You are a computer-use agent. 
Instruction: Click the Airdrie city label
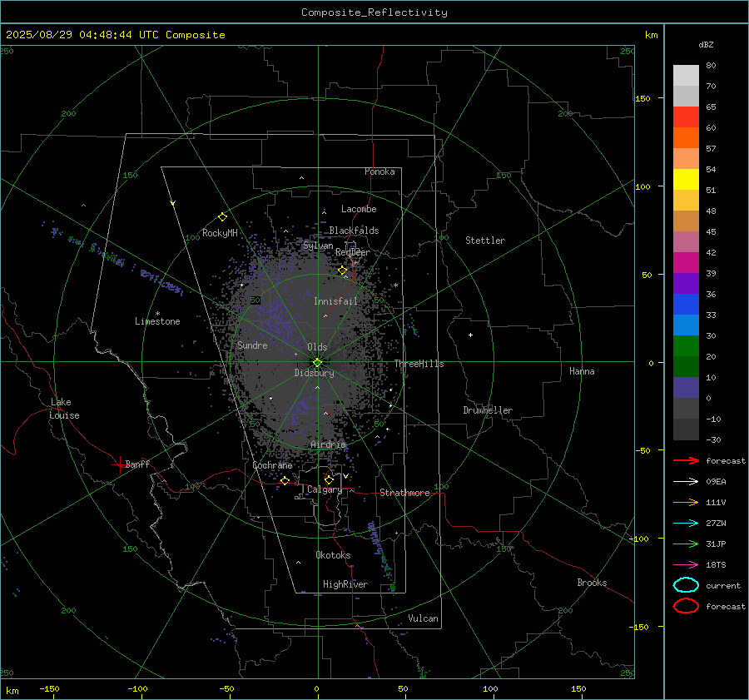(x=328, y=444)
